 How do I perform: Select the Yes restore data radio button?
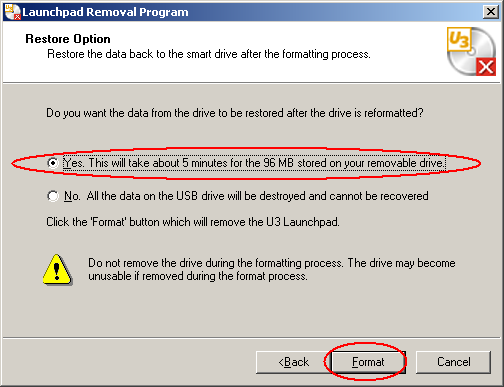[53, 163]
